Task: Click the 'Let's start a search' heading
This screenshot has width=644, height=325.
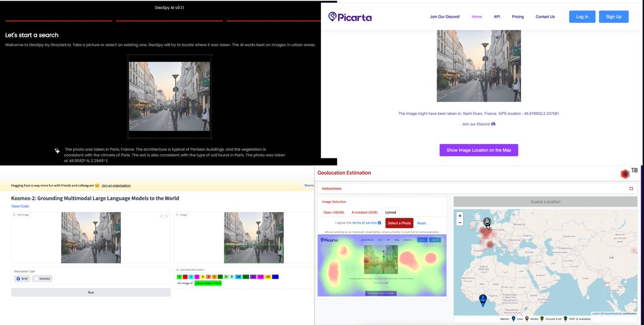Action: [32, 35]
